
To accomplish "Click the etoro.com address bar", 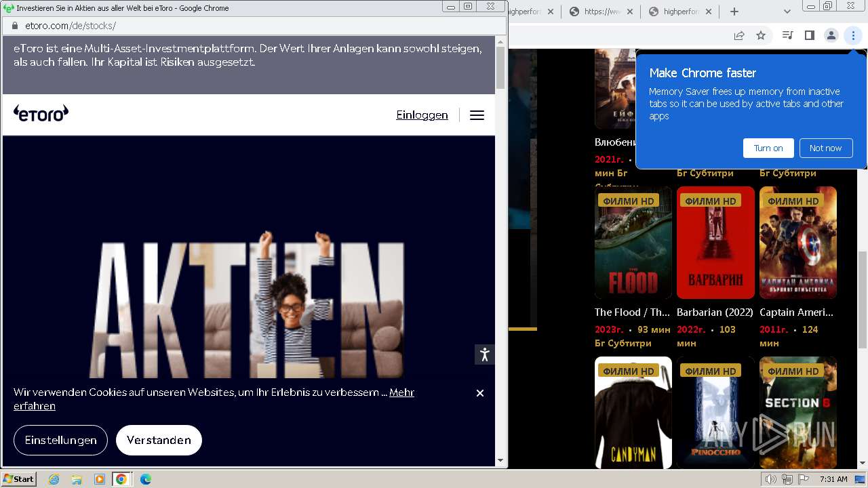I will 254,26.
